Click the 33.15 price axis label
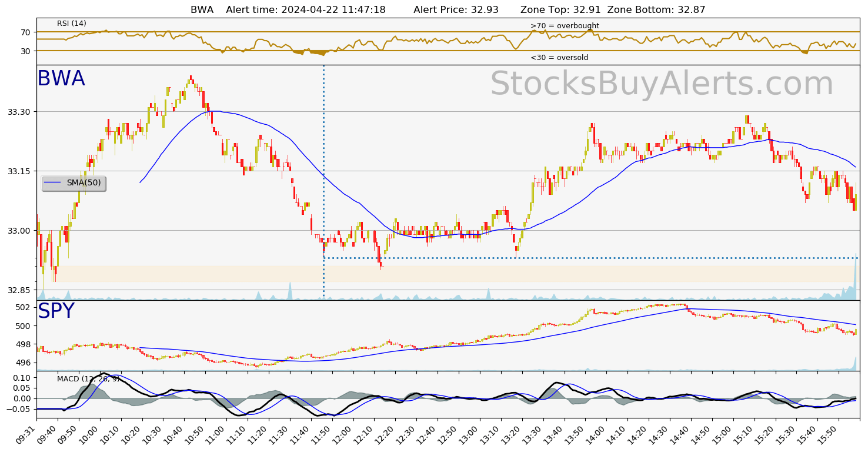Image resolution: width=868 pixels, height=452 pixels. pyautogui.click(x=19, y=171)
